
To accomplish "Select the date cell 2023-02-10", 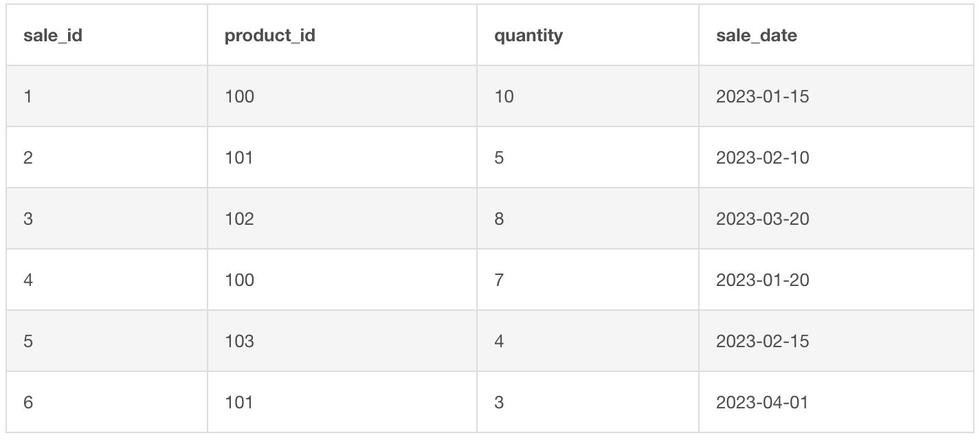I will point(762,158).
